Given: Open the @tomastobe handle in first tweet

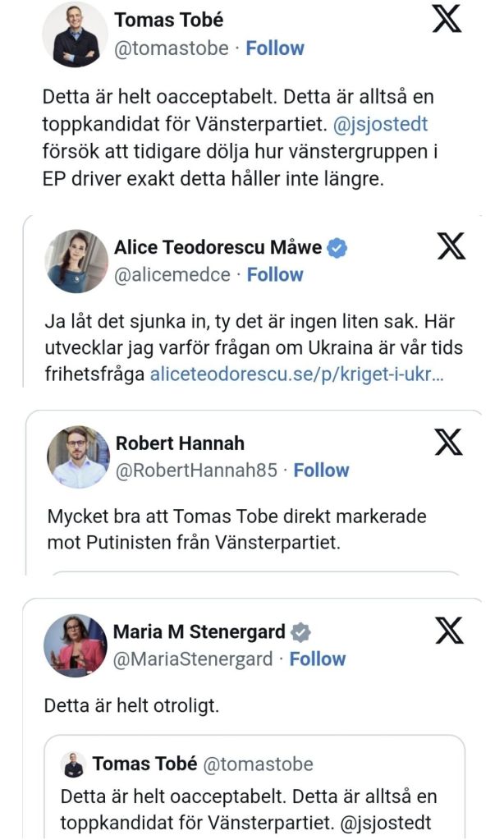Looking at the screenshot, I should pos(172,48).
